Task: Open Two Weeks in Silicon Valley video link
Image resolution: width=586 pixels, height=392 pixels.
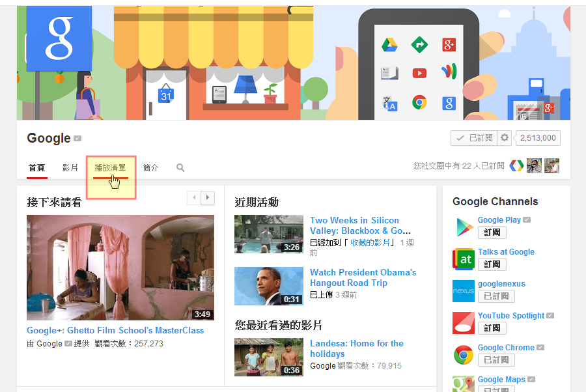Action: tap(360, 225)
